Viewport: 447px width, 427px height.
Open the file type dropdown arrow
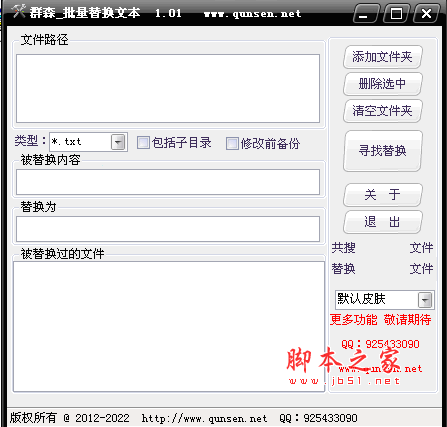pyautogui.click(x=118, y=142)
